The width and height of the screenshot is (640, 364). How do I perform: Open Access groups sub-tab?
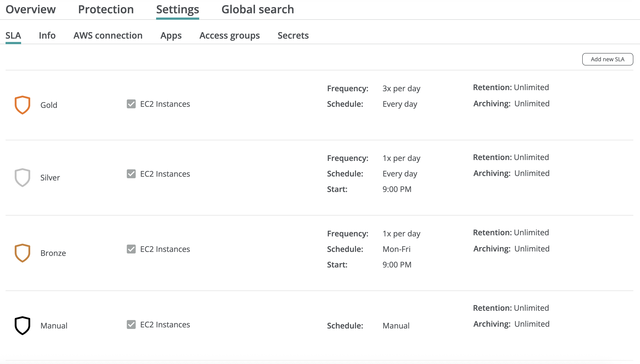(229, 36)
